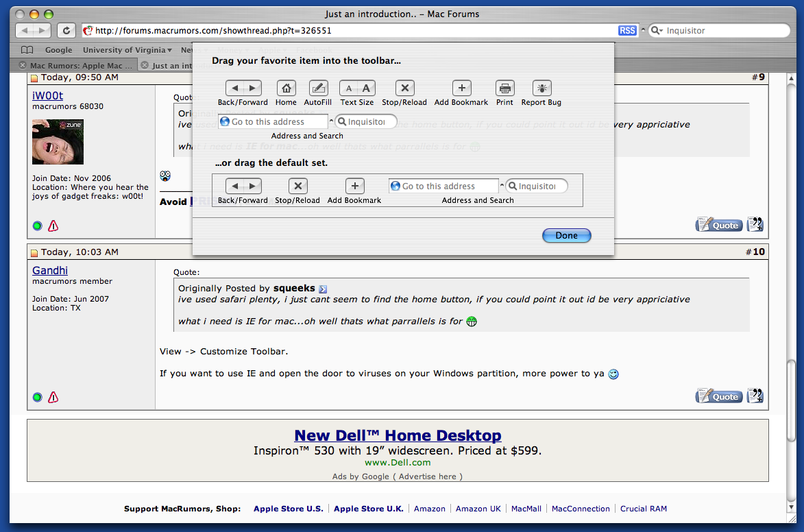This screenshot has width=804, height=532.
Task: Report iW00t's post with warning icon
Action: pos(53,226)
